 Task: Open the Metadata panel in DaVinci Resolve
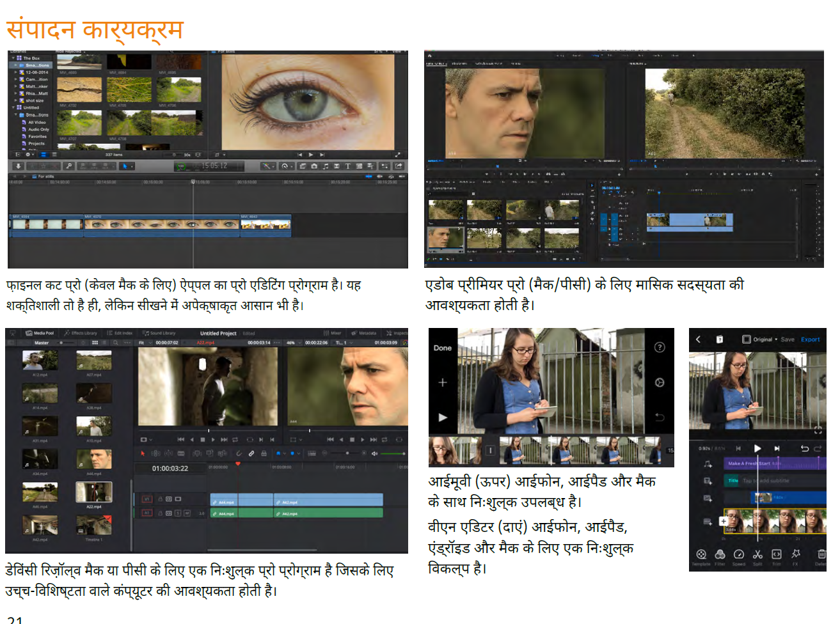(x=364, y=333)
